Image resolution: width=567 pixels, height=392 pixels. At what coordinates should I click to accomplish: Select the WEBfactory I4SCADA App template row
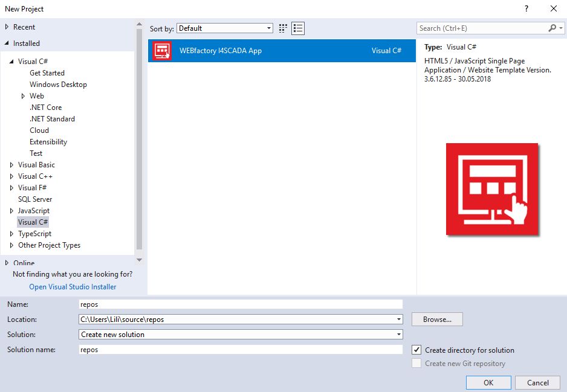coord(282,51)
